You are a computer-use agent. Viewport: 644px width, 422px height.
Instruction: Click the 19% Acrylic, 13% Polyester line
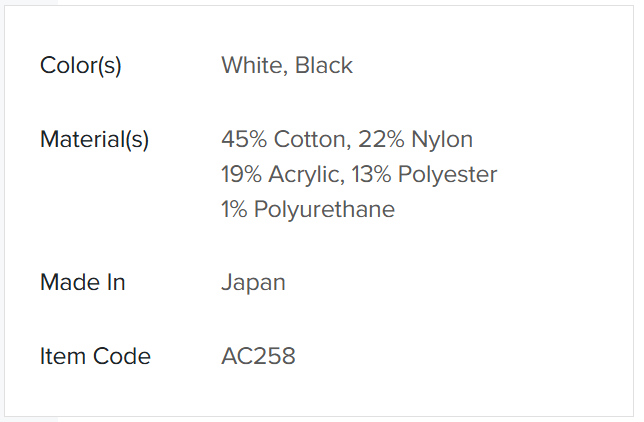(x=359, y=174)
